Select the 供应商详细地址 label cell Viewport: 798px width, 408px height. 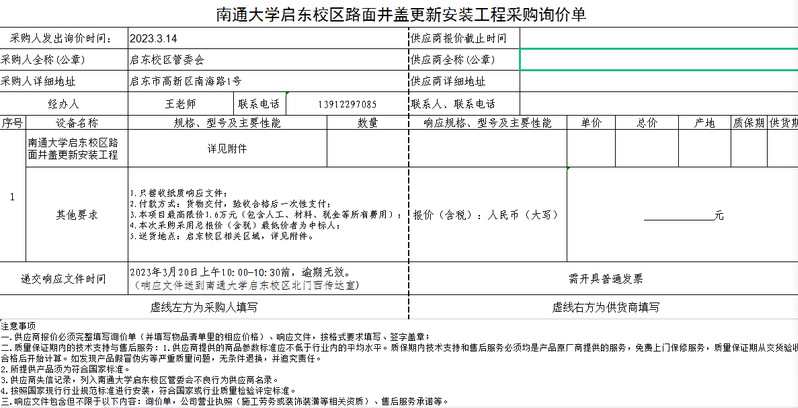[464, 81]
